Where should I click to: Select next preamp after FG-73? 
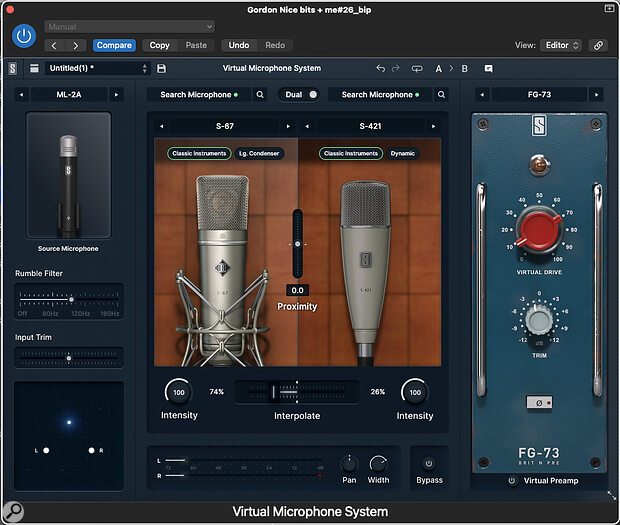click(596, 95)
